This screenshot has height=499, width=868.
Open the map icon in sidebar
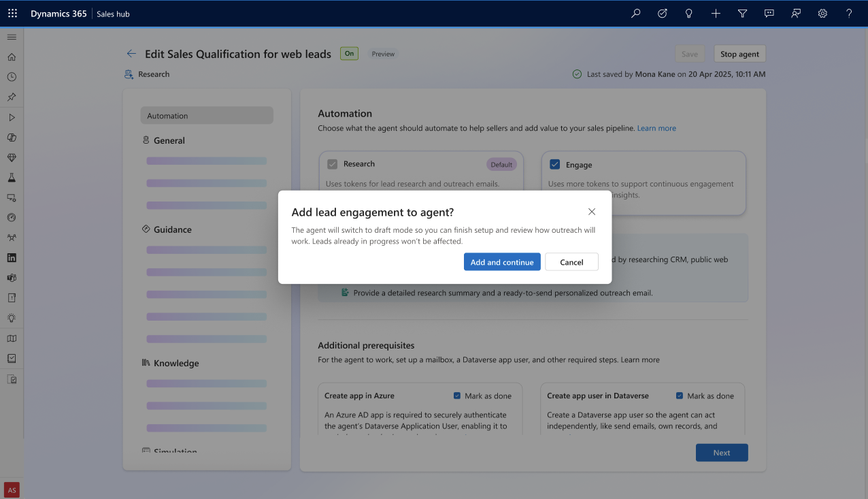12,338
